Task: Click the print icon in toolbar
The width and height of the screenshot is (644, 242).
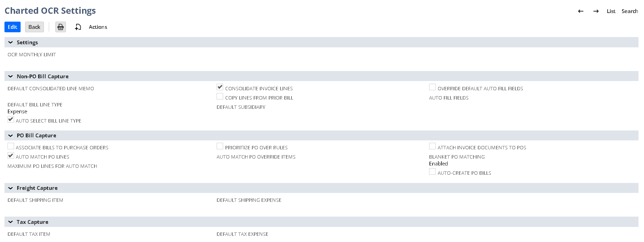Action: pyautogui.click(x=60, y=27)
